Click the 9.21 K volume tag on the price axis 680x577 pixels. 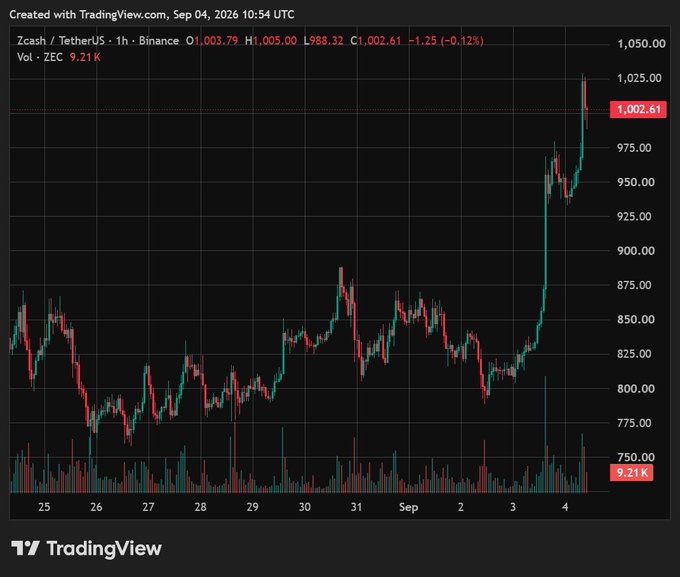click(631, 472)
